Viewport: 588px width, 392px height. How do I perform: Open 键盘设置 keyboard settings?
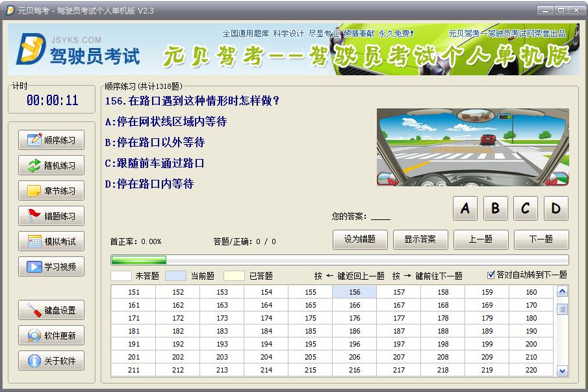click(x=51, y=310)
